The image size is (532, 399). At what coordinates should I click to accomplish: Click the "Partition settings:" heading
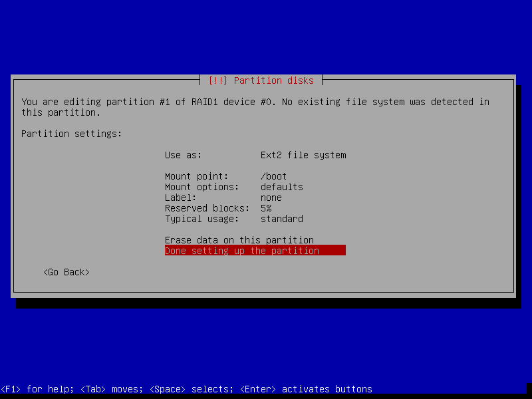(72, 134)
